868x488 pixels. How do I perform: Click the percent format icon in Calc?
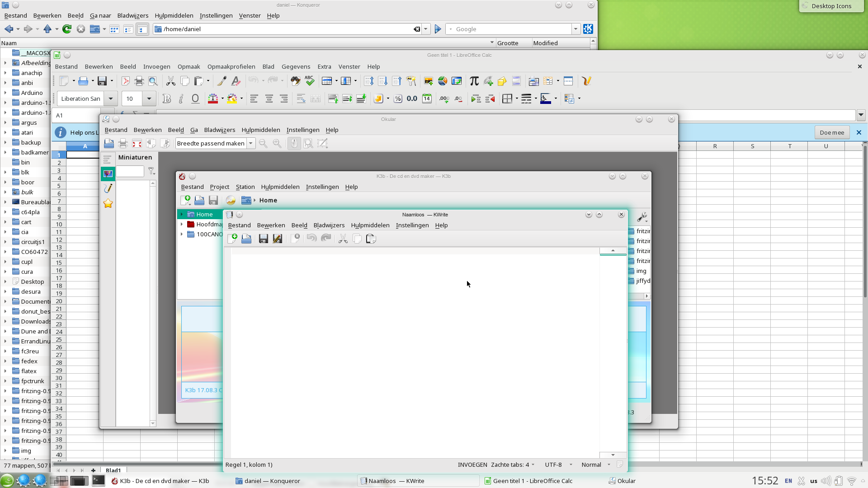tap(398, 99)
